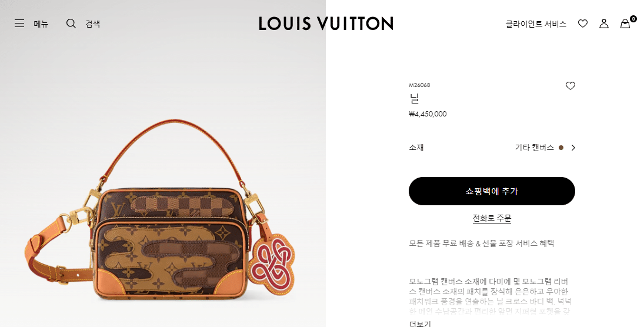Click the search magnifier icon

(71, 24)
